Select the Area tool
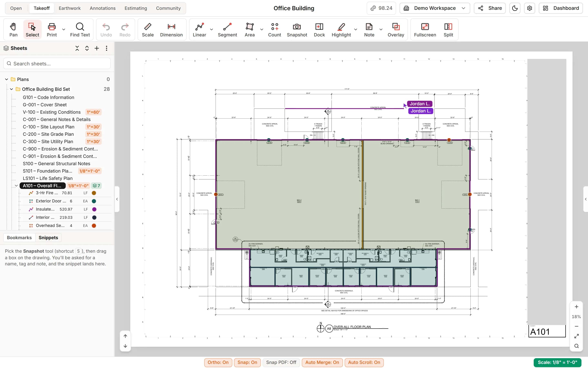 click(249, 30)
